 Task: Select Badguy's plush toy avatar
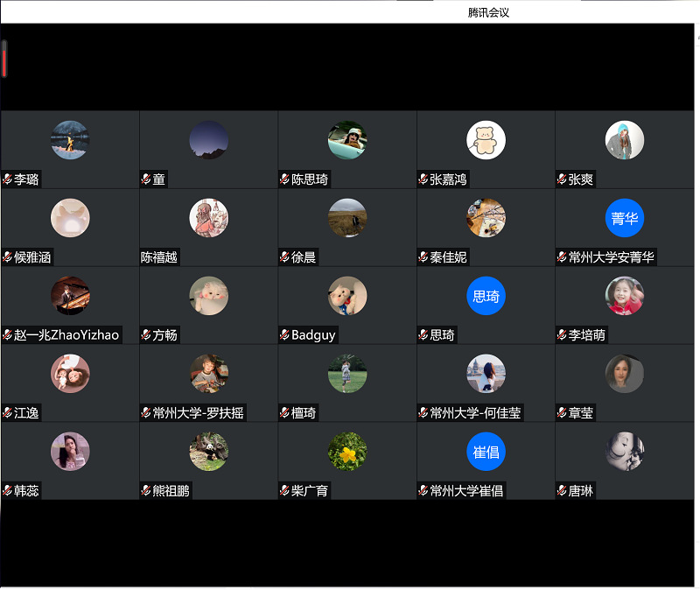347,296
